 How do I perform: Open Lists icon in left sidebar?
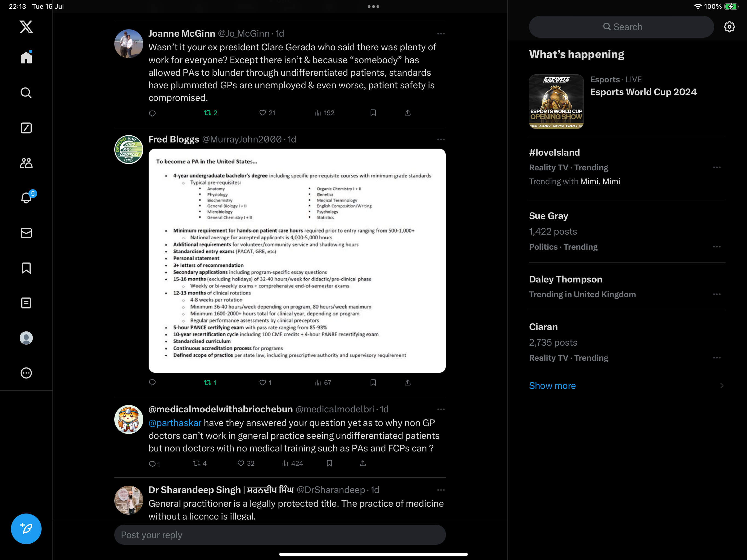[x=26, y=303]
